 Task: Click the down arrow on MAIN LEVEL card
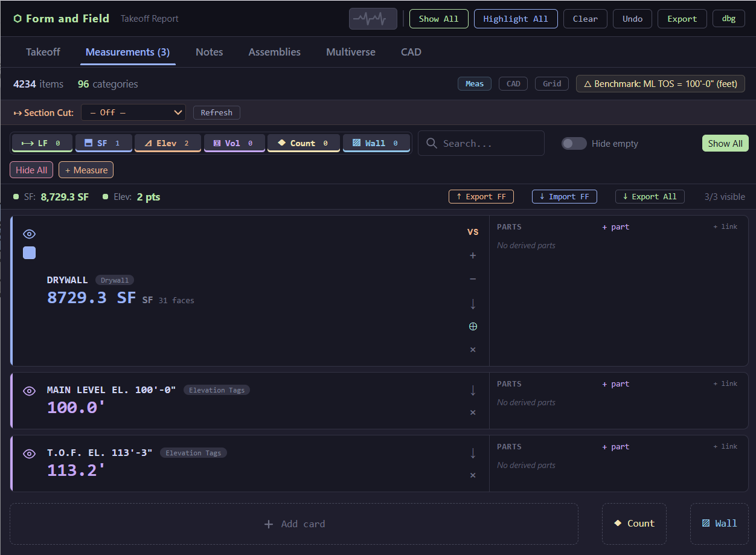point(473,391)
